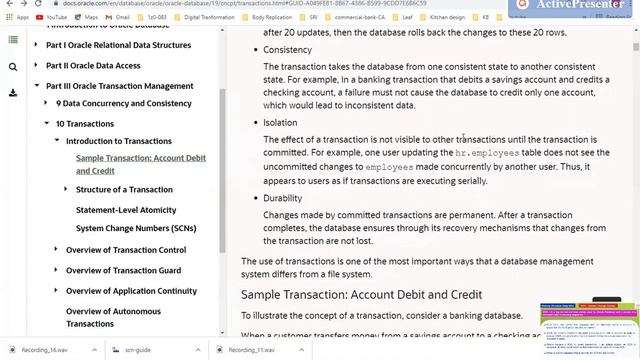The width and height of the screenshot is (640, 360).
Task: Expand Overview of Transaction Control
Action: click(56, 249)
